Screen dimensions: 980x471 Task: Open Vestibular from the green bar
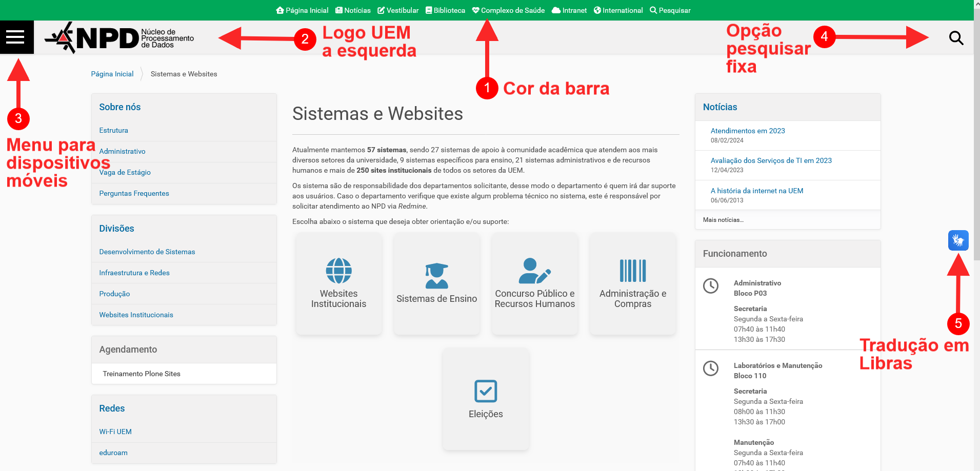tap(398, 10)
